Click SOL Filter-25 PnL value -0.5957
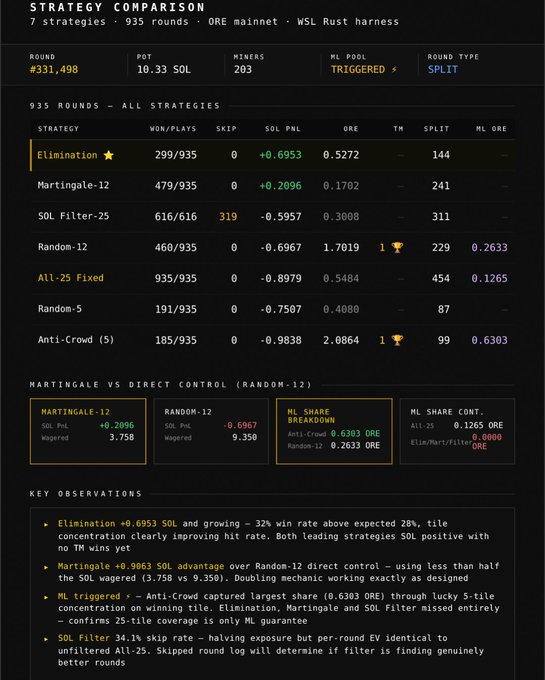The width and height of the screenshot is (545, 680). coord(281,217)
